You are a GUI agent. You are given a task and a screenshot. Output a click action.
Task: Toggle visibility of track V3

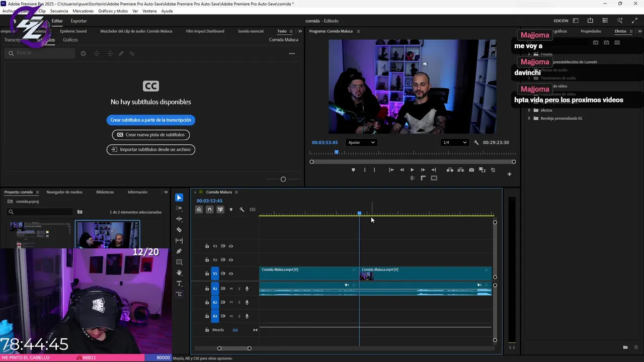(x=231, y=246)
